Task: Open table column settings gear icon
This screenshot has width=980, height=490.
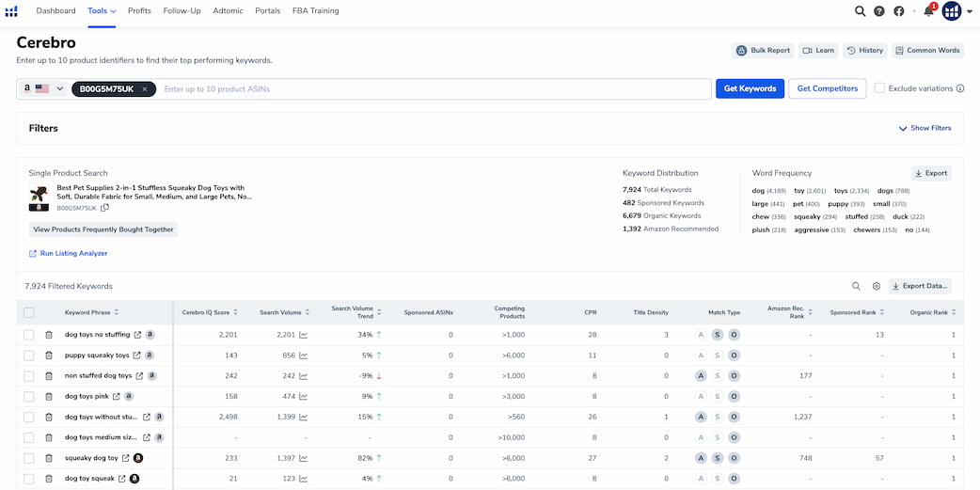Action: tap(877, 286)
